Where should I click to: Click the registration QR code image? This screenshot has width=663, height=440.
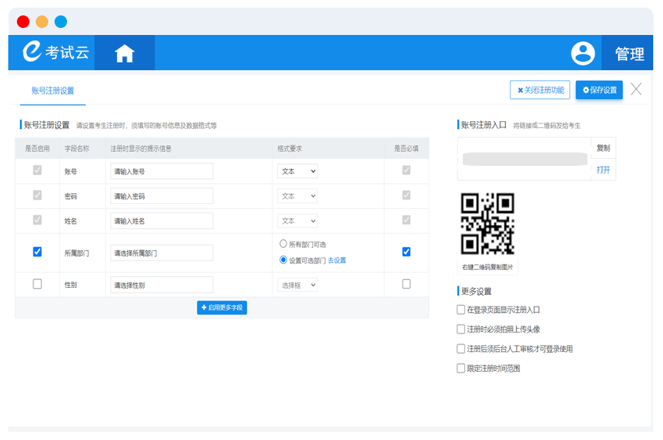(x=487, y=224)
